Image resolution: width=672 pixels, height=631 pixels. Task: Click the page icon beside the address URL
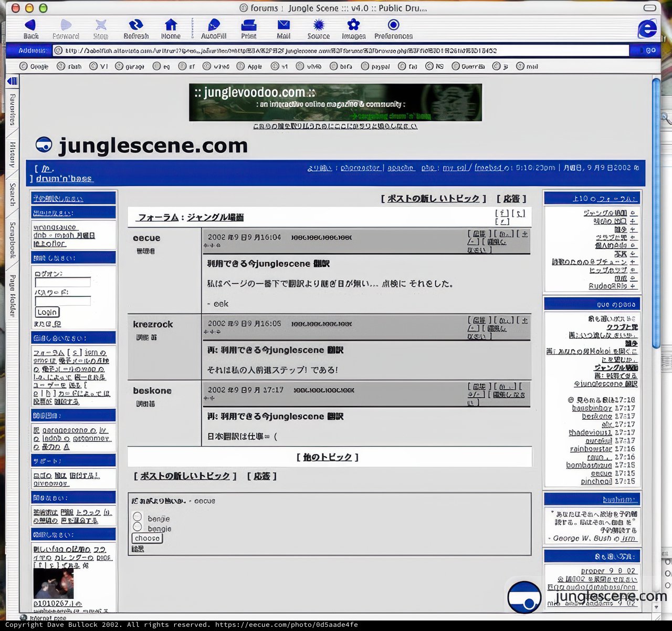[59, 50]
